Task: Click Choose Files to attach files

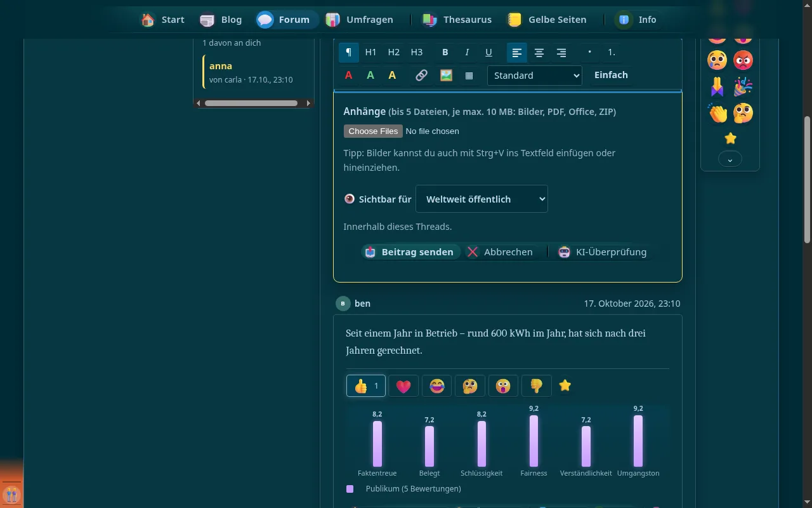Action: pyautogui.click(x=373, y=131)
